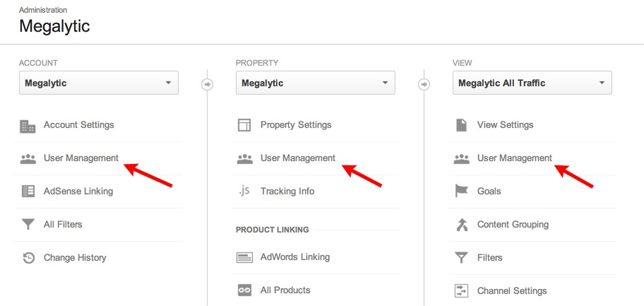The width and height of the screenshot is (644, 306).
Task: Click the Property Settings window icon
Action: (x=244, y=126)
